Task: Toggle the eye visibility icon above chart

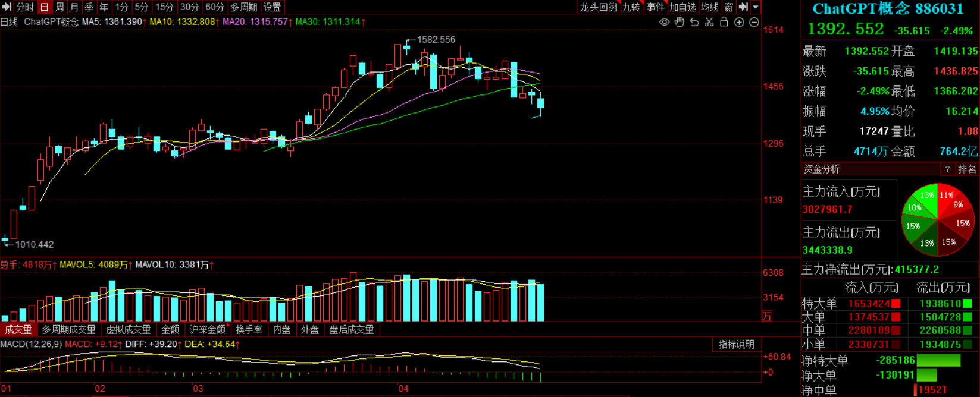Action: 665,22
